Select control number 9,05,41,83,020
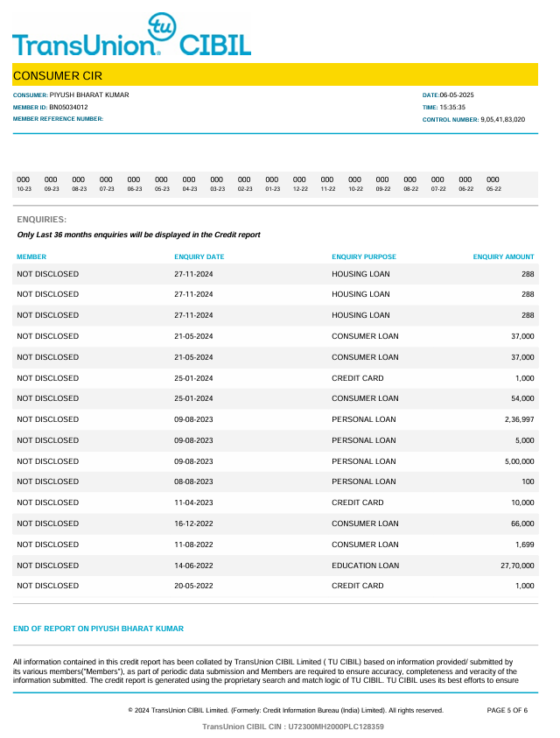This screenshot has height=738, width=560. pyautogui.click(x=502, y=120)
